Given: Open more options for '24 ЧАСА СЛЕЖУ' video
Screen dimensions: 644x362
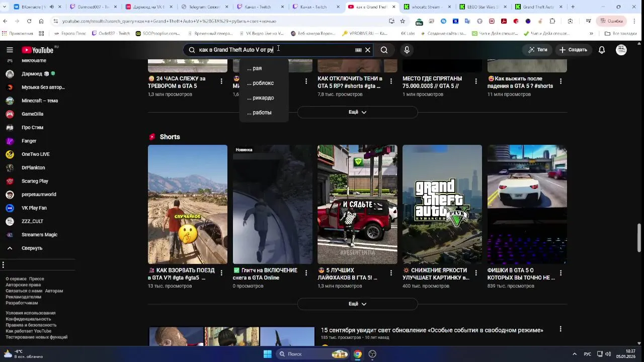Looking at the screenshot, I should [x=221, y=81].
